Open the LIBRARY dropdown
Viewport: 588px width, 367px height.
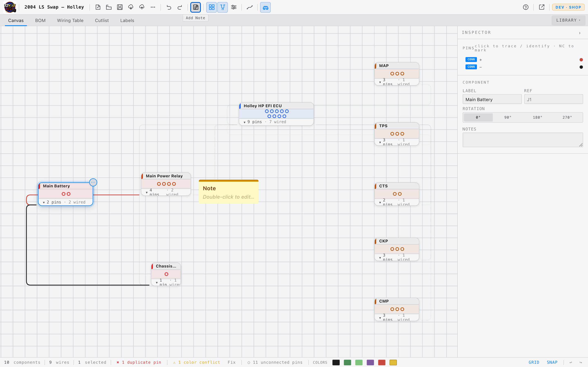568,20
